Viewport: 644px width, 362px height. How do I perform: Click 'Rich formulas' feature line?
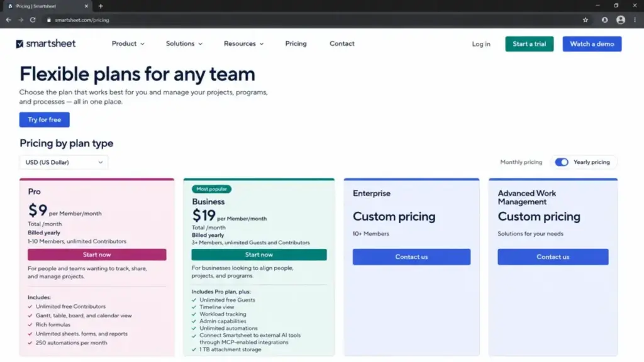53,325
